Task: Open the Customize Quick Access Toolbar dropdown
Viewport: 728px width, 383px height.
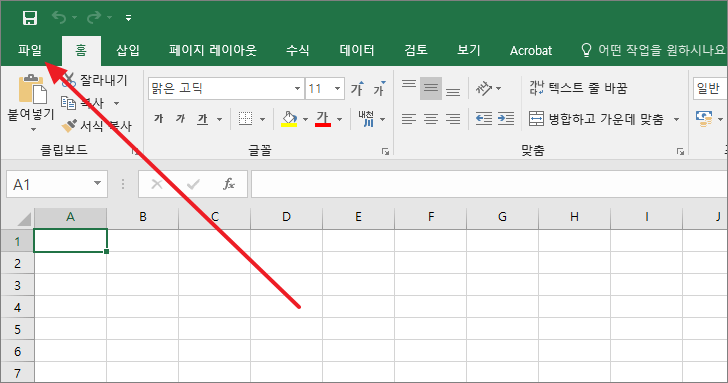Action: point(128,18)
